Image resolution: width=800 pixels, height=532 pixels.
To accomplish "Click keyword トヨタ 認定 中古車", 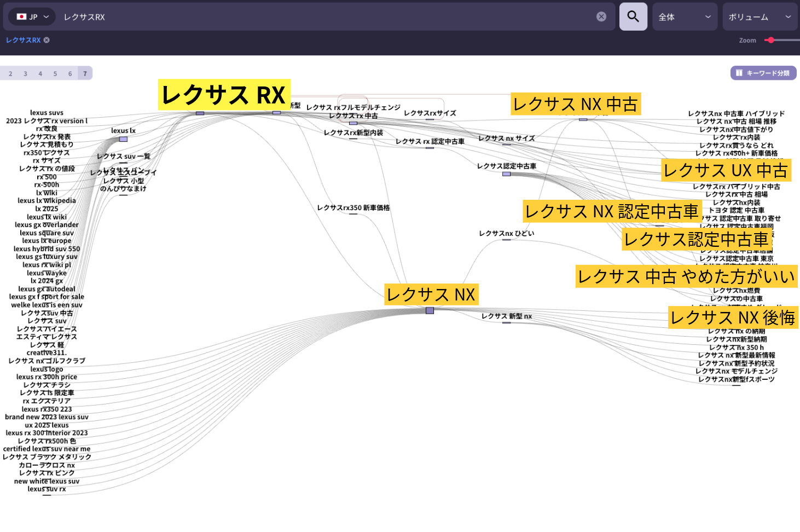I will tap(737, 210).
